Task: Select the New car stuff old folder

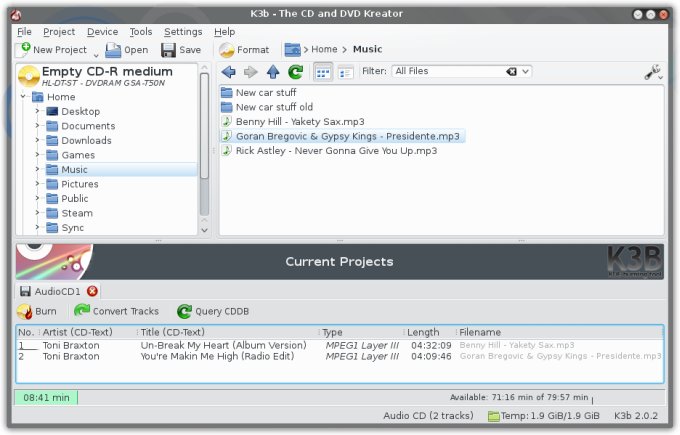Action: click(x=267, y=107)
